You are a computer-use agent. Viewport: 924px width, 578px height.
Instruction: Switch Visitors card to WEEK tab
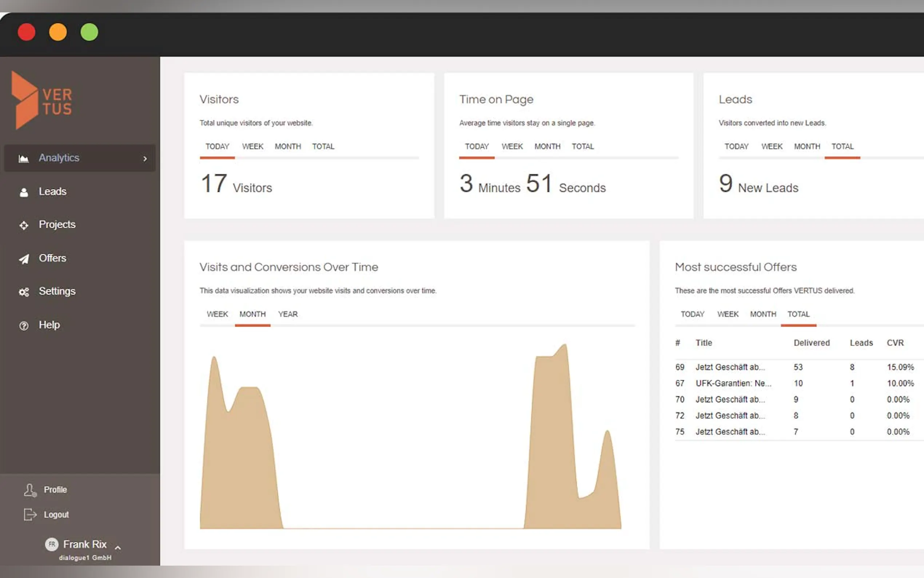point(252,146)
